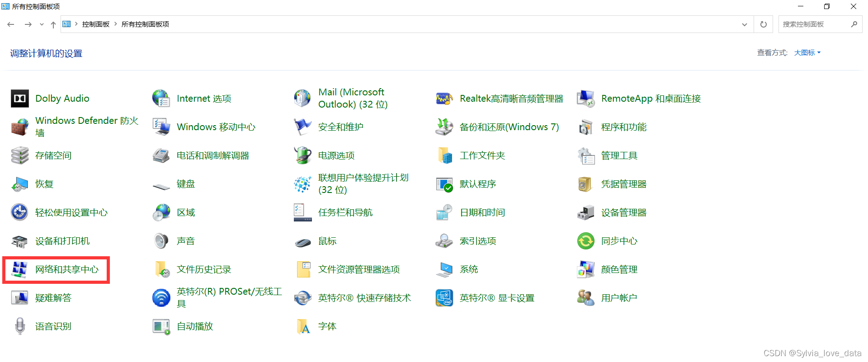Screen dimensions: 868x362
Task: Click the 管理工具 gear icon
Action: [586, 155]
